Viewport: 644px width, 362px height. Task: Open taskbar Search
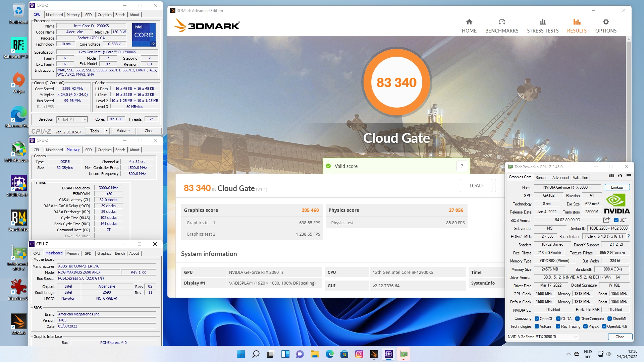(256, 354)
